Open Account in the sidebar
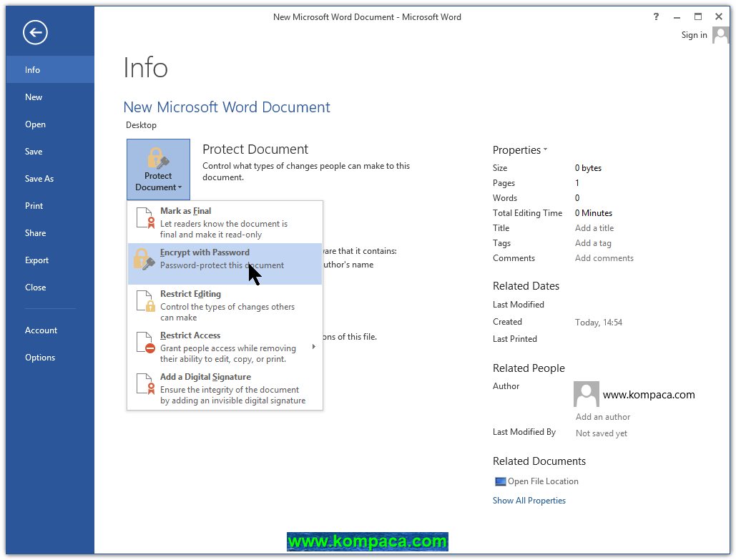Image resolution: width=736 pixels, height=560 pixels. (50, 330)
